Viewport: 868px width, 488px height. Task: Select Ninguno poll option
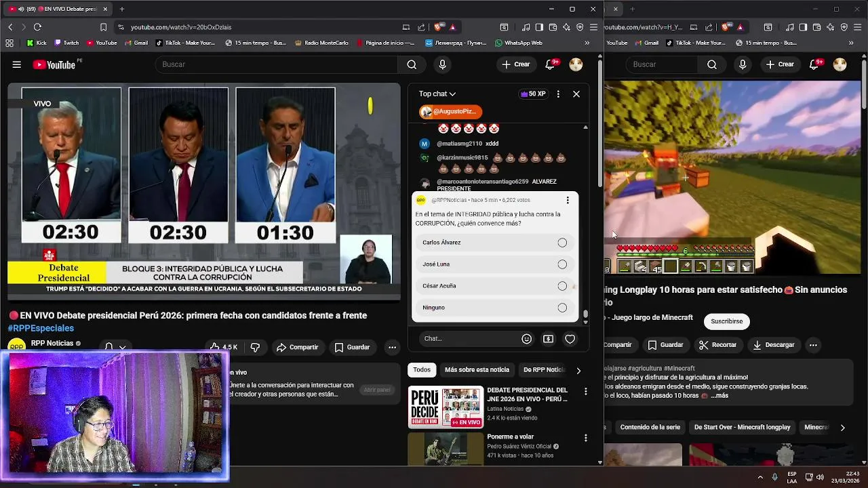[x=495, y=308]
